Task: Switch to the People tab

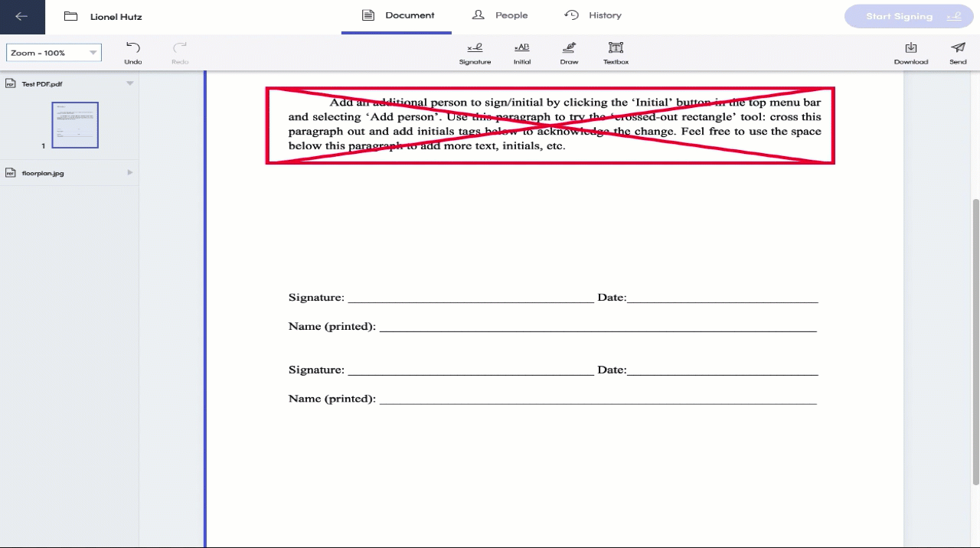Action: click(x=499, y=15)
